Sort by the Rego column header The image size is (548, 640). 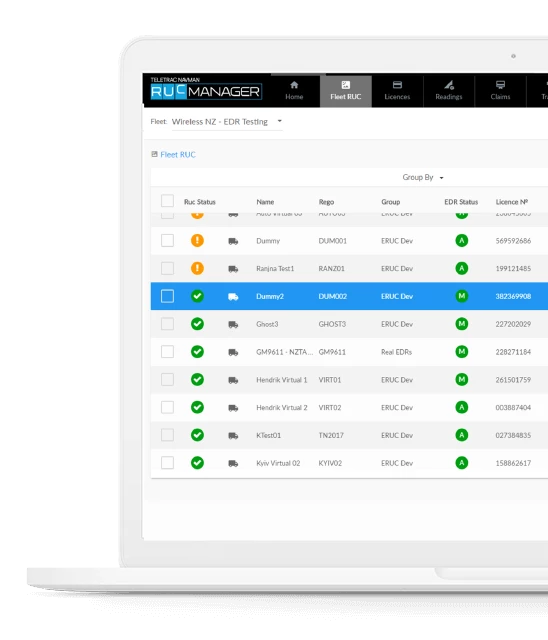coord(326,202)
